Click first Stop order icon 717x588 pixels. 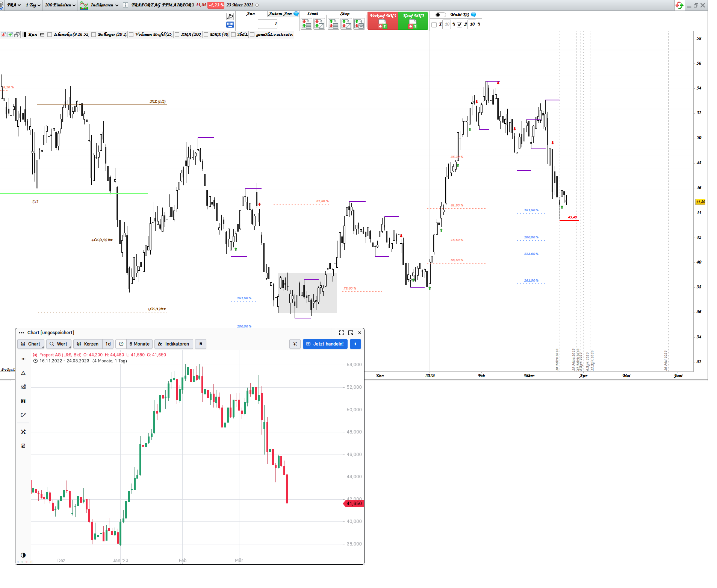click(x=333, y=24)
